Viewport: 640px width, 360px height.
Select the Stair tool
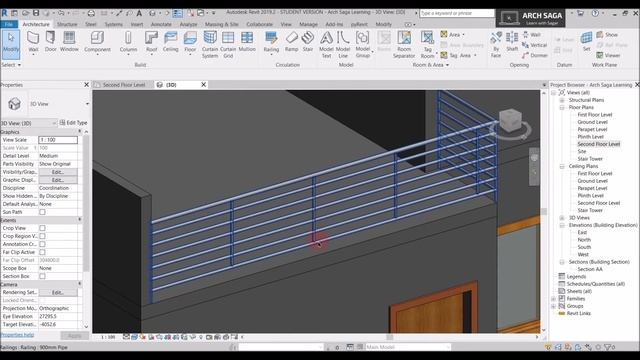pos(308,42)
